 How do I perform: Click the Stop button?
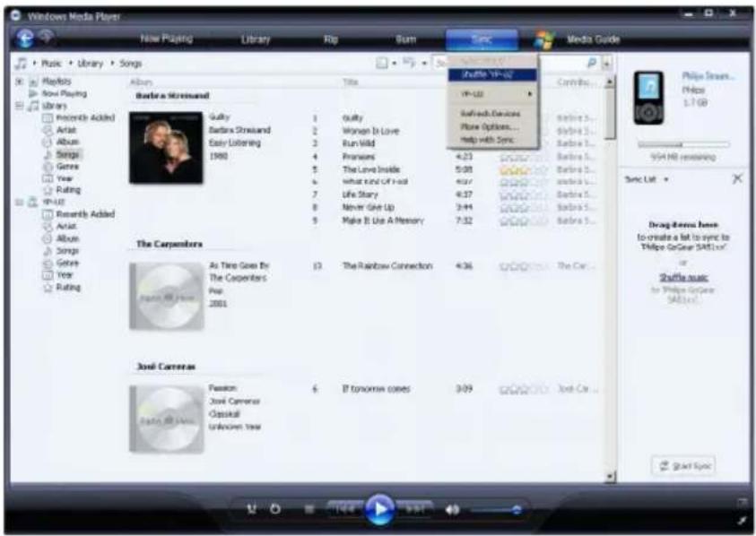click(309, 509)
